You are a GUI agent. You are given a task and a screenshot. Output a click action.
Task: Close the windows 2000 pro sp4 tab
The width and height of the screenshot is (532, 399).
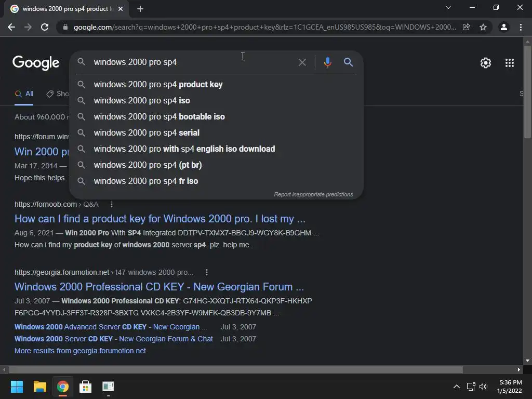pos(121,9)
